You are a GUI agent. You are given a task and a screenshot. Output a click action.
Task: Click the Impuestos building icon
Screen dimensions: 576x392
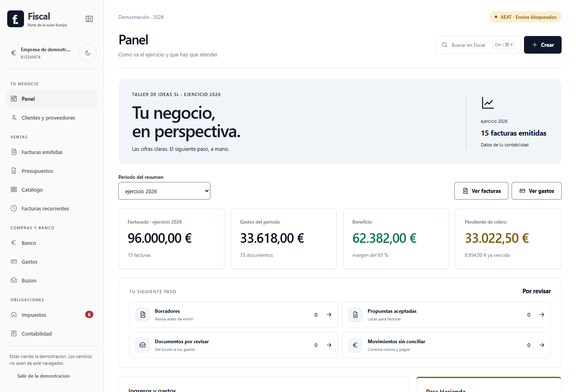[14, 315]
